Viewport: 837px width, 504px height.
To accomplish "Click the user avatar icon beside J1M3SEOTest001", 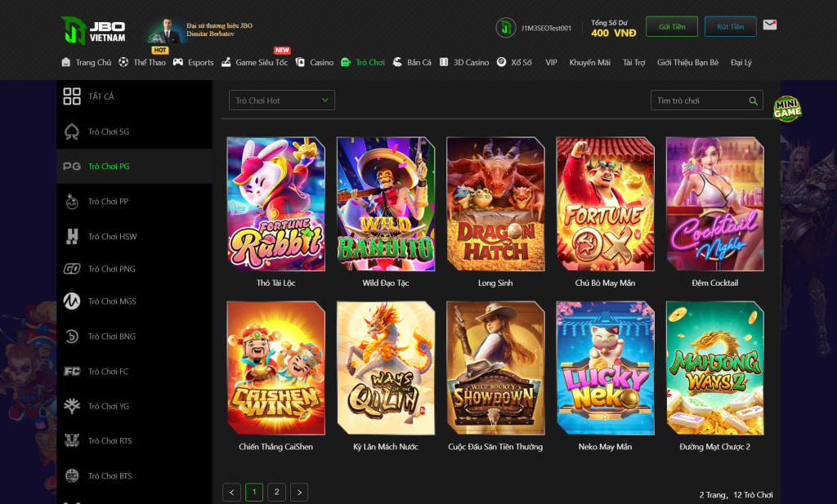I will [x=505, y=28].
